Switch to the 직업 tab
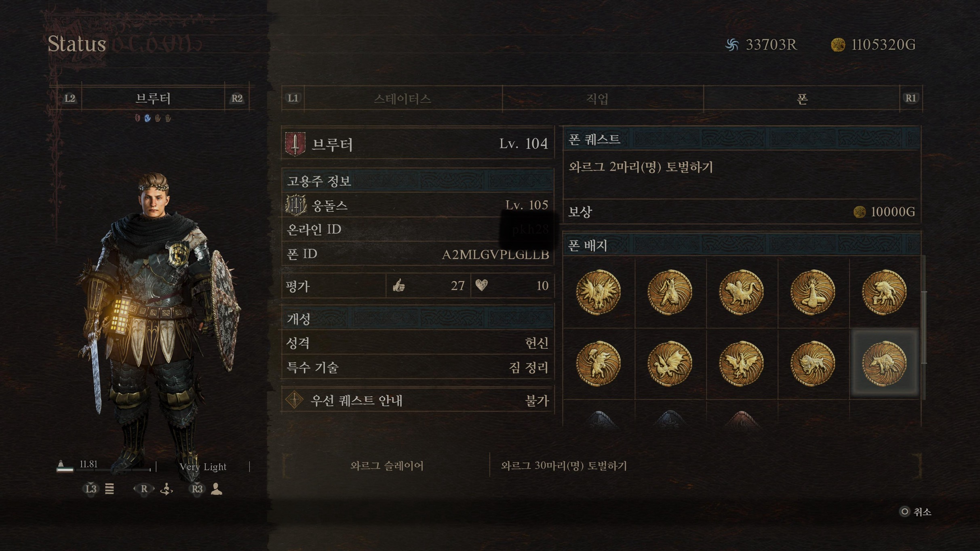 (x=598, y=99)
